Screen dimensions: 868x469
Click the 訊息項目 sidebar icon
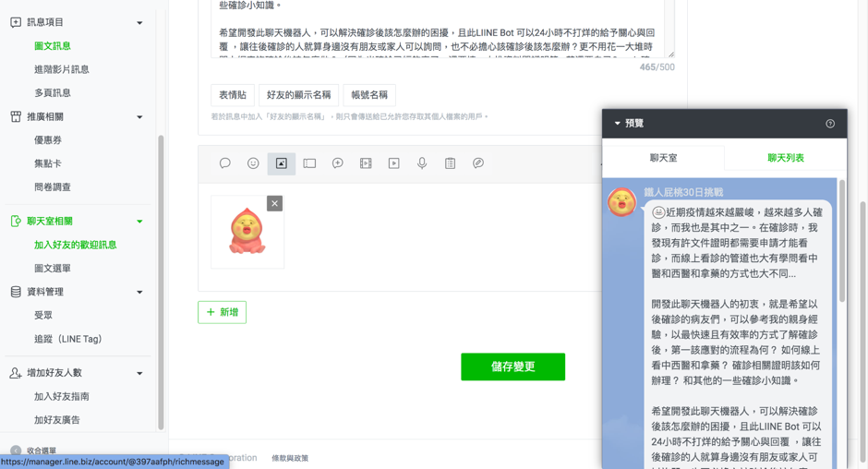pos(16,22)
